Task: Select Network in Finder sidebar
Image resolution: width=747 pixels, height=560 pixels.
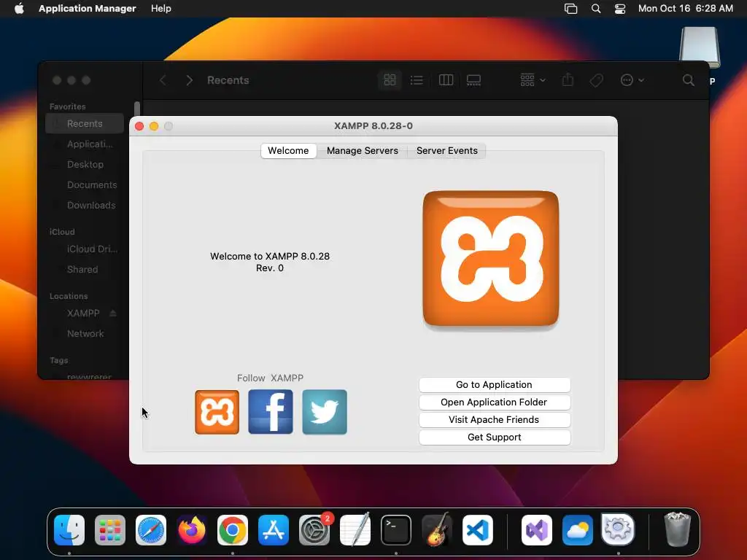Action: pos(85,334)
